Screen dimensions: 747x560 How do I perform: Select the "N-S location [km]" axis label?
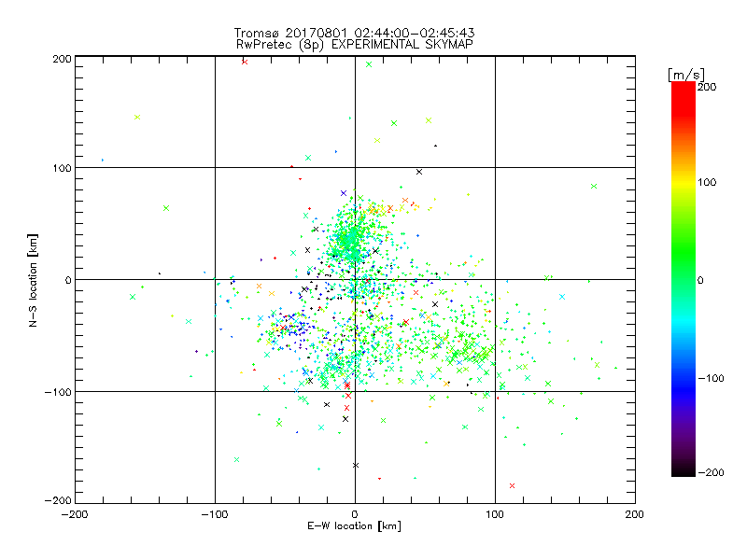(33, 280)
